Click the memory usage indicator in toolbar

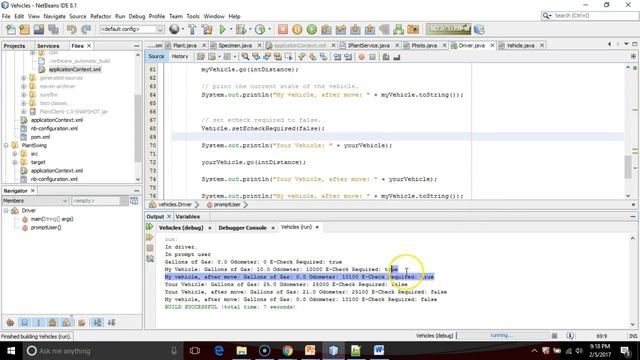click(x=449, y=29)
